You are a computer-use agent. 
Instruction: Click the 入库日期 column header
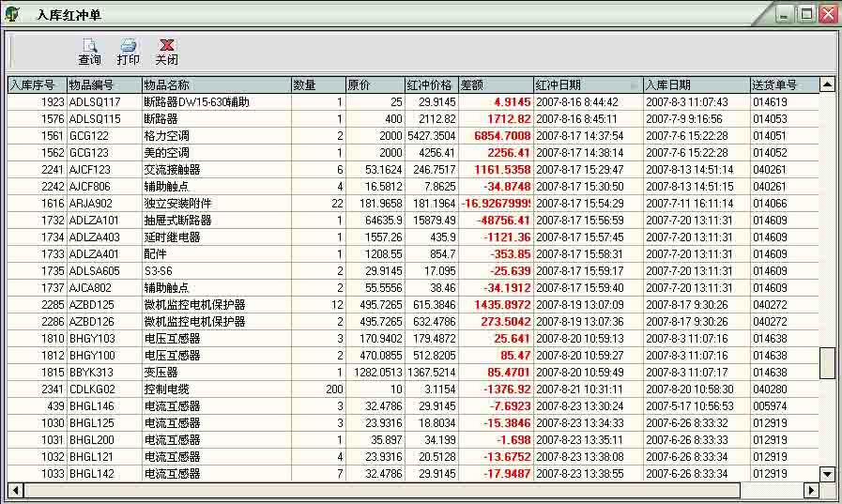696,85
